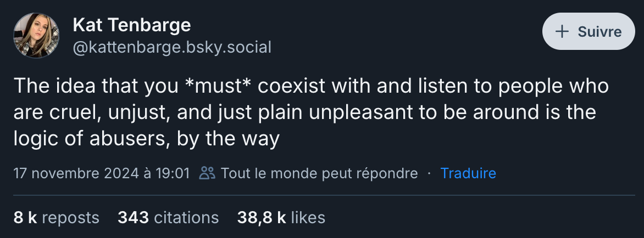Click the "19:01" time in post metadata

(173, 173)
